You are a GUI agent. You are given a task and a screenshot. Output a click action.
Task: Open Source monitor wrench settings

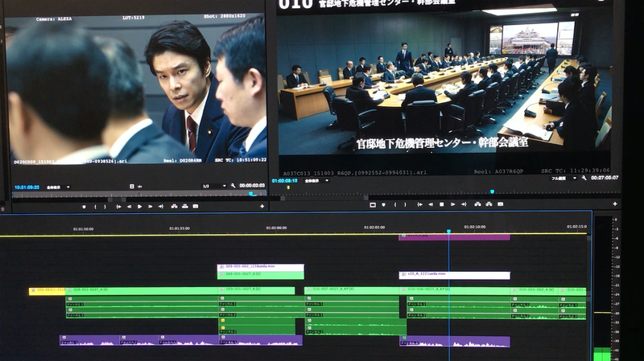tap(233, 186)
